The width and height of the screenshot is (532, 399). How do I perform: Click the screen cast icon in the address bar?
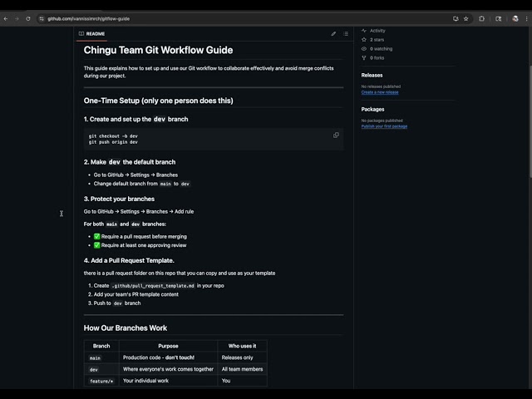coord(456,19)
